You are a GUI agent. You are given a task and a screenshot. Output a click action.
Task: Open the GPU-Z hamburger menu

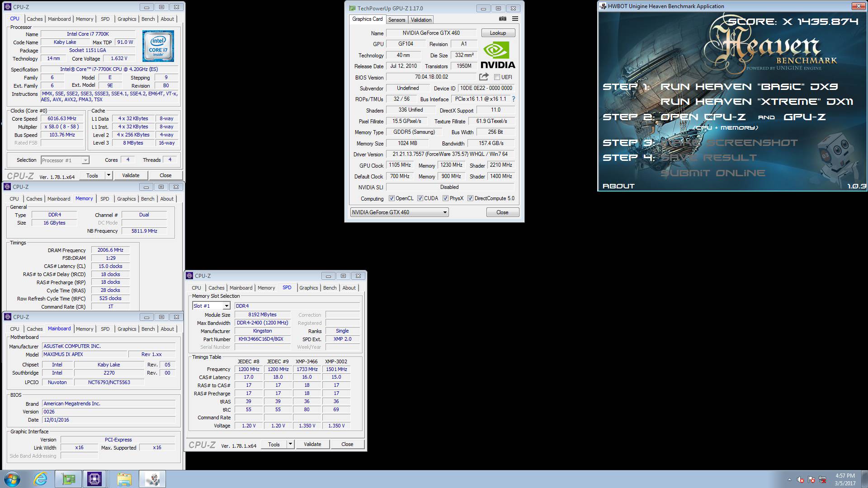(x=515, y=19)
